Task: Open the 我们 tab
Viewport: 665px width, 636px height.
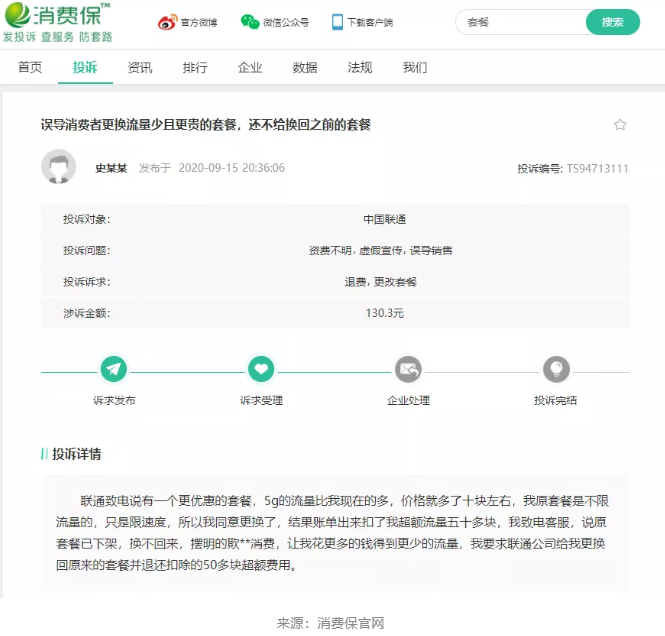Action: tap(415, 67)
